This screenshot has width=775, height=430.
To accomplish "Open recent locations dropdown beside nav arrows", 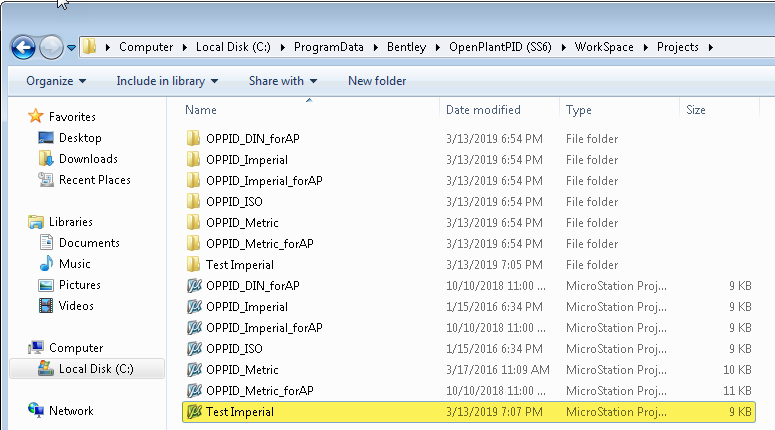I will [x=71, y=48].
